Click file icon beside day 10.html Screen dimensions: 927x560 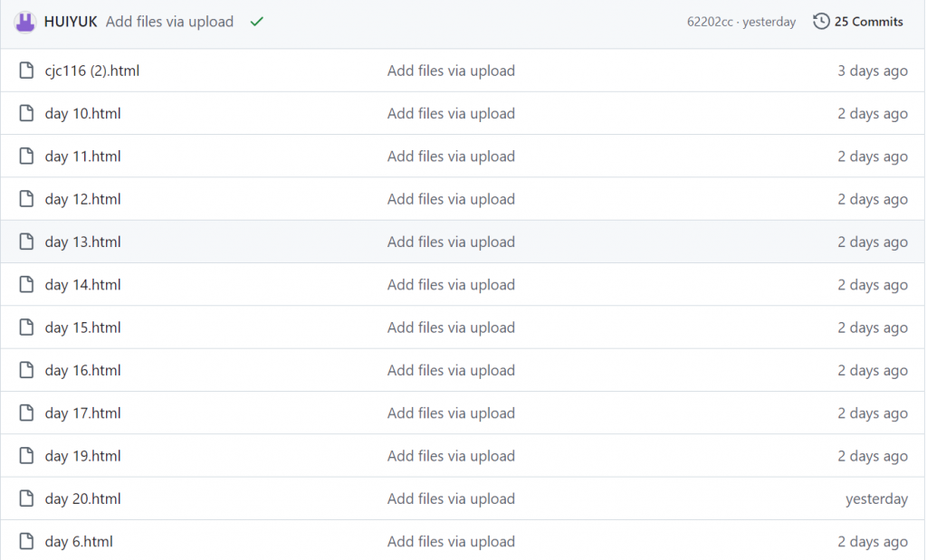26,113
